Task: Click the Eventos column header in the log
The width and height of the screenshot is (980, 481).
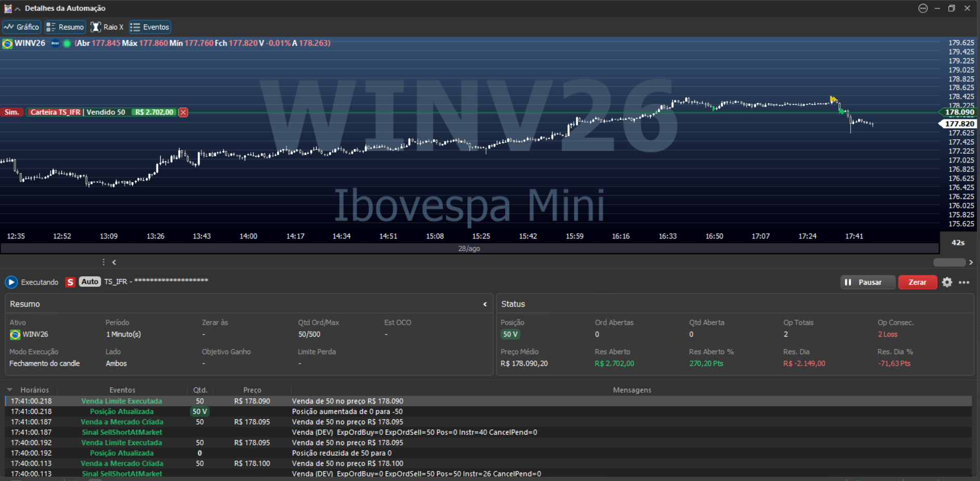Action: [x=122, y=390]
